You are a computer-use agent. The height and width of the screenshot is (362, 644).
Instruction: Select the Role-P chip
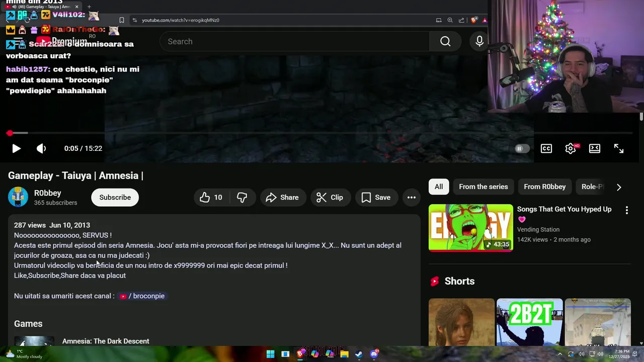click(592, 187)
